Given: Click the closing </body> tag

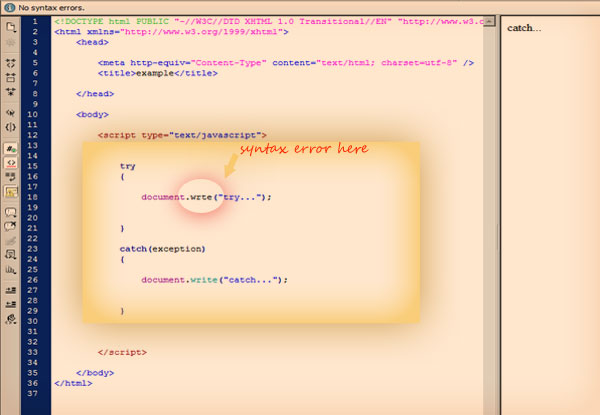Looking at the screenshot, I should pyautogui.click(x=95, y=373).
